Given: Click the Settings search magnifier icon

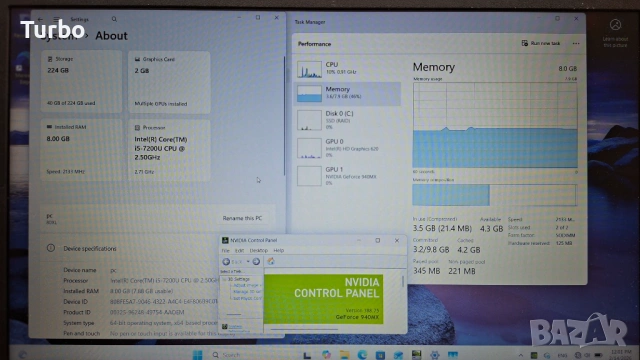Looking at the screenshot, I should pos(114,19).
